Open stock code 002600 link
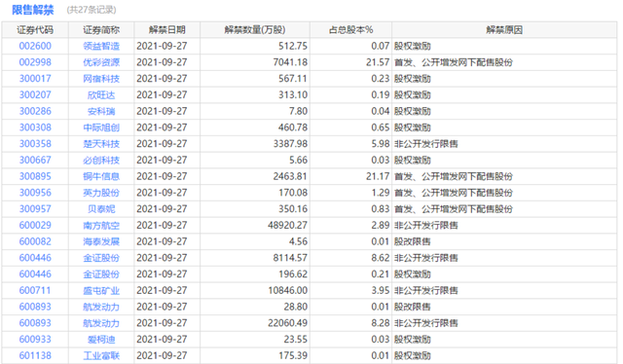623x364 pixels. (x=35, y=46)
